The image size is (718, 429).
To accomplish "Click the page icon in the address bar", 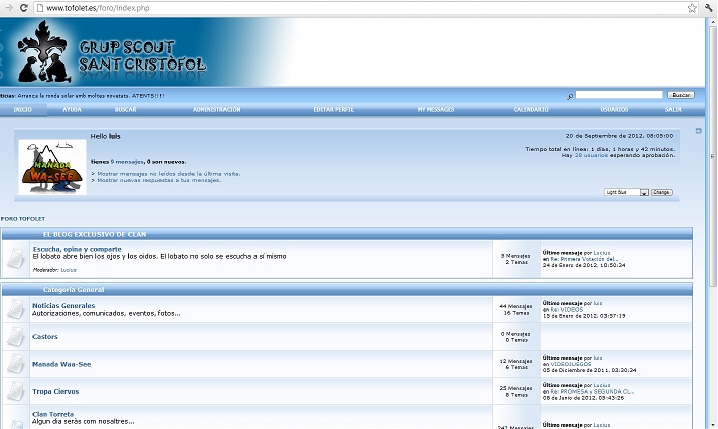I will (40, 8).
